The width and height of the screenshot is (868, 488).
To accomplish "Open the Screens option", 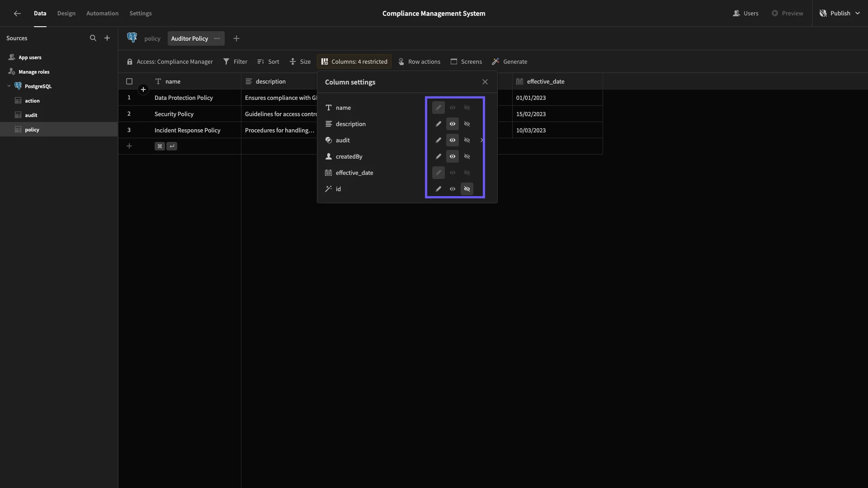I will tap(466, 62).
